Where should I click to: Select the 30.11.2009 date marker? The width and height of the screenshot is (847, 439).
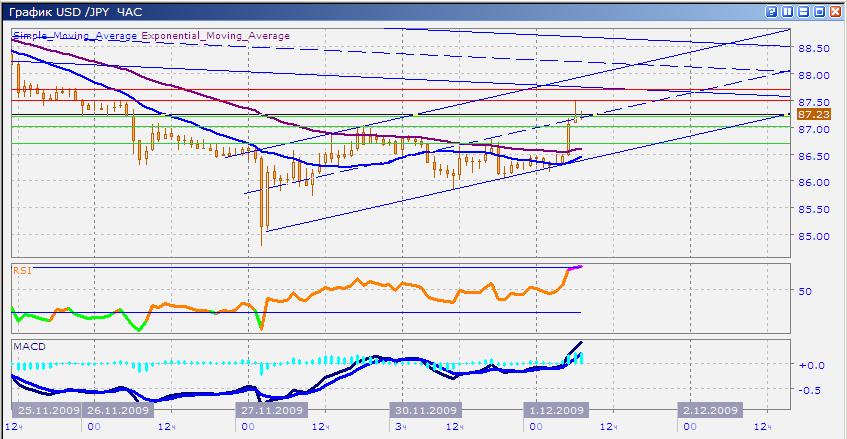click(x=424, y=410)
